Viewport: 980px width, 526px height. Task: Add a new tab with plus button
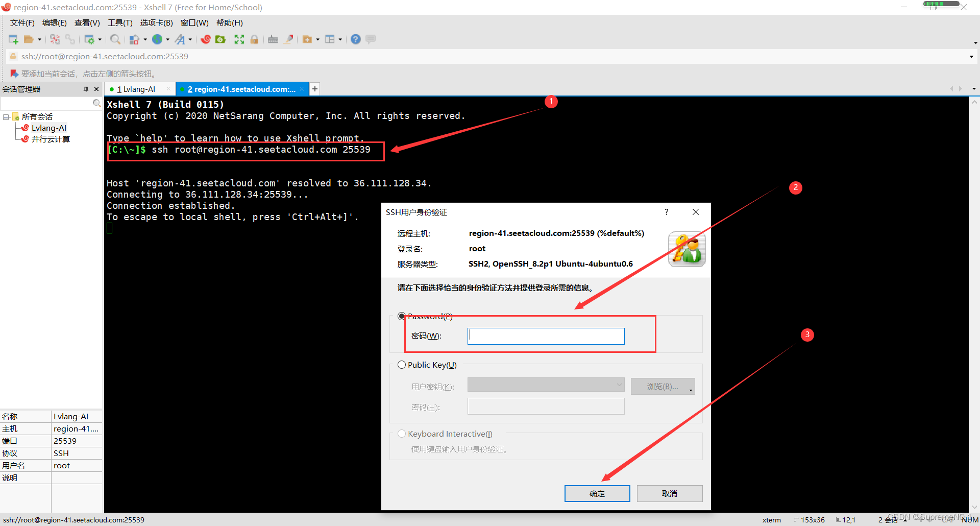point(315,89)
